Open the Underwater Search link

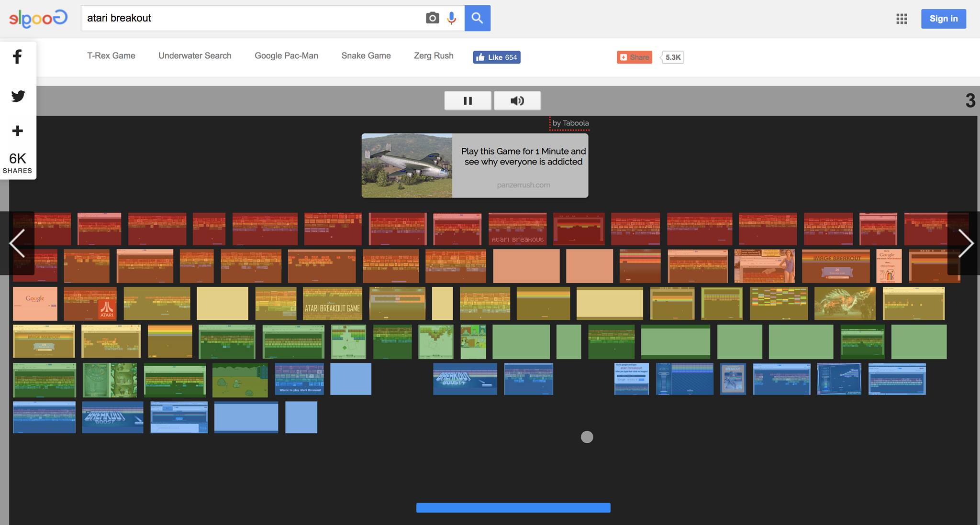pos(195,55)
